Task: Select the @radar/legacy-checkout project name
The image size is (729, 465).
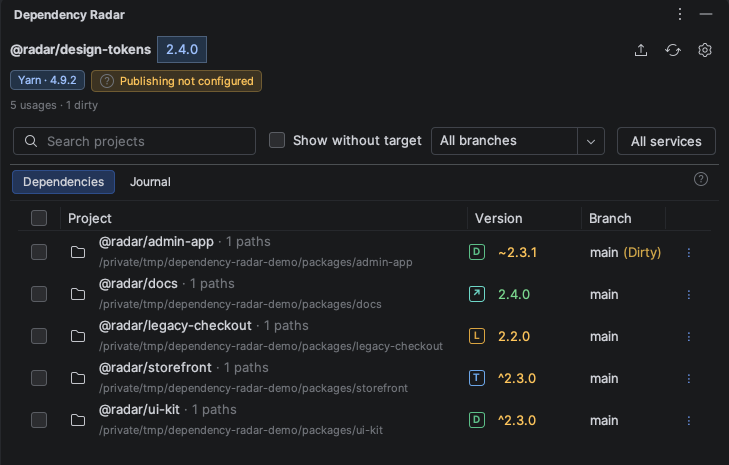Action: 175,325
